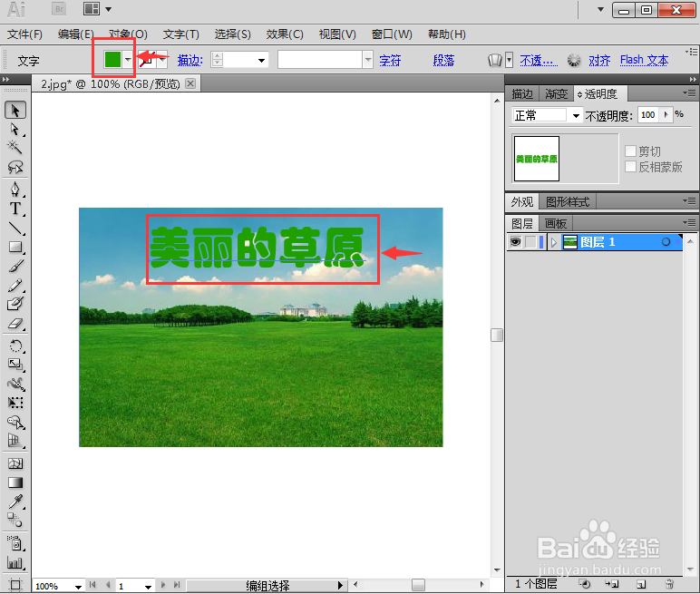Open the 效果(C) menu

pyautogui.click(x=285, y=34)
